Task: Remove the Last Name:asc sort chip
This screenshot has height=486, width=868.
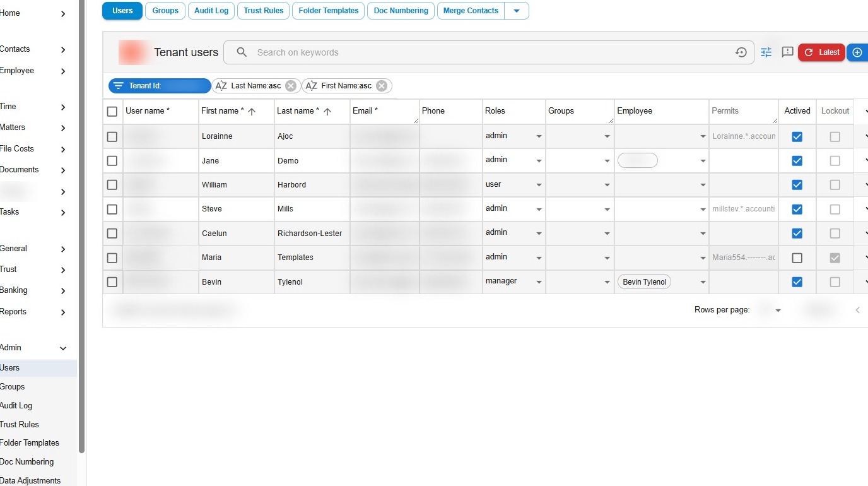Action: pos(291,86)
